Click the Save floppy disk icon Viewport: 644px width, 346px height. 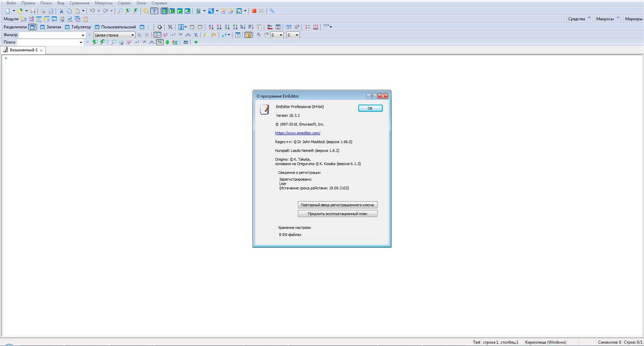coord(33,11)
